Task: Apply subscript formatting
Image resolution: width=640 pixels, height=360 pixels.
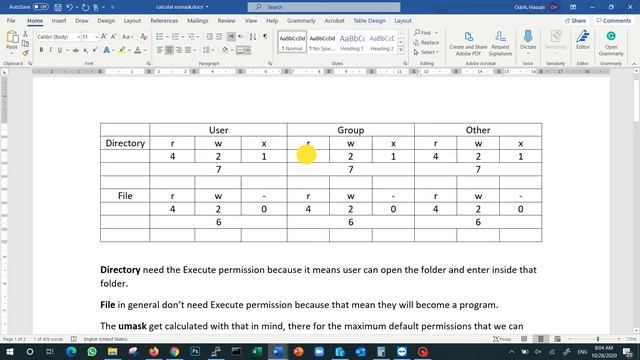Action: tap(85, 50)
